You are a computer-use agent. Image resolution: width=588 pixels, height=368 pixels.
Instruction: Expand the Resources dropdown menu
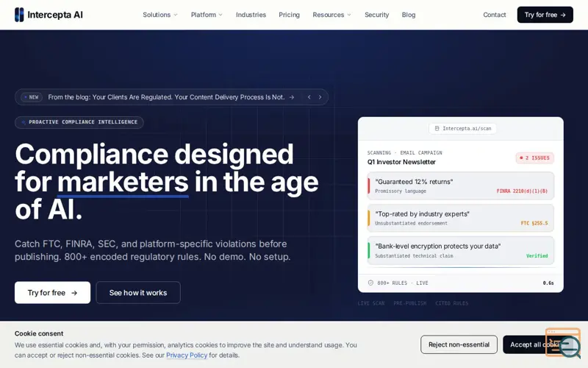(x=332, y=15)
